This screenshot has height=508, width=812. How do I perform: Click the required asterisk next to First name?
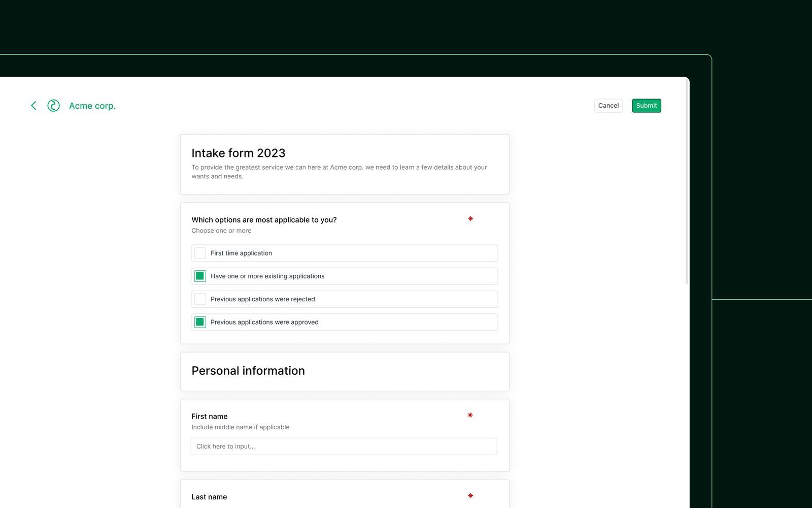[x=470, y=416]
